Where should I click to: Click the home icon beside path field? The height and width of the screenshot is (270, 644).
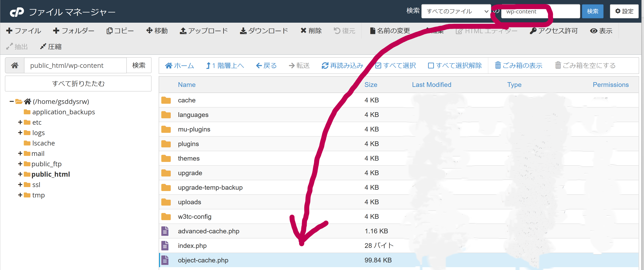coord(15,65)
